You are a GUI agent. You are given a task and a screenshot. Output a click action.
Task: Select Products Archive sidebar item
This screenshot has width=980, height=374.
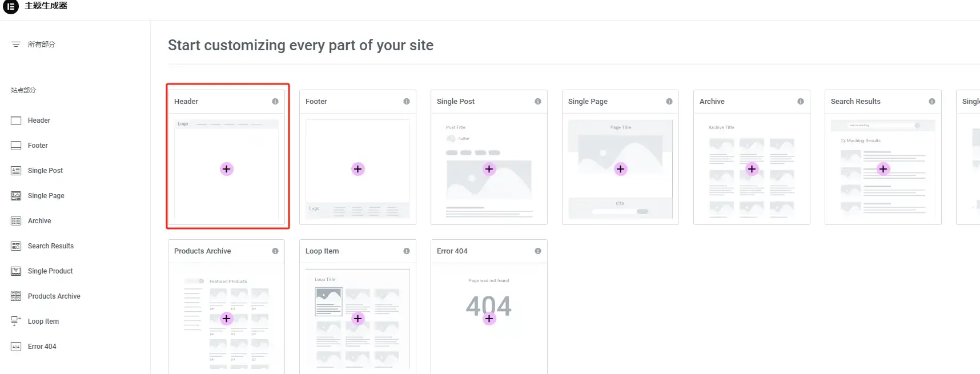click(x=54, y=296)
